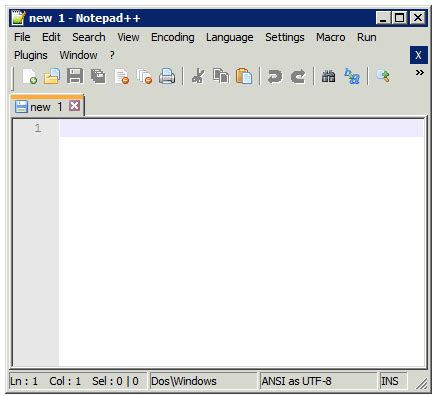Screen dimensions: 435x396
Task: Create a new document with the New icon
Action: tap(29, 76)
